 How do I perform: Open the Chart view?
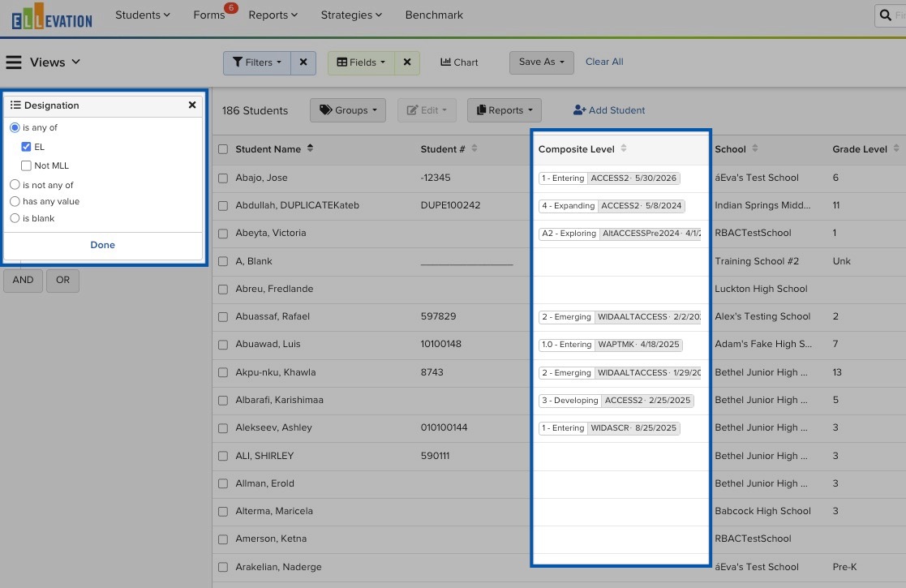point(459,62)
